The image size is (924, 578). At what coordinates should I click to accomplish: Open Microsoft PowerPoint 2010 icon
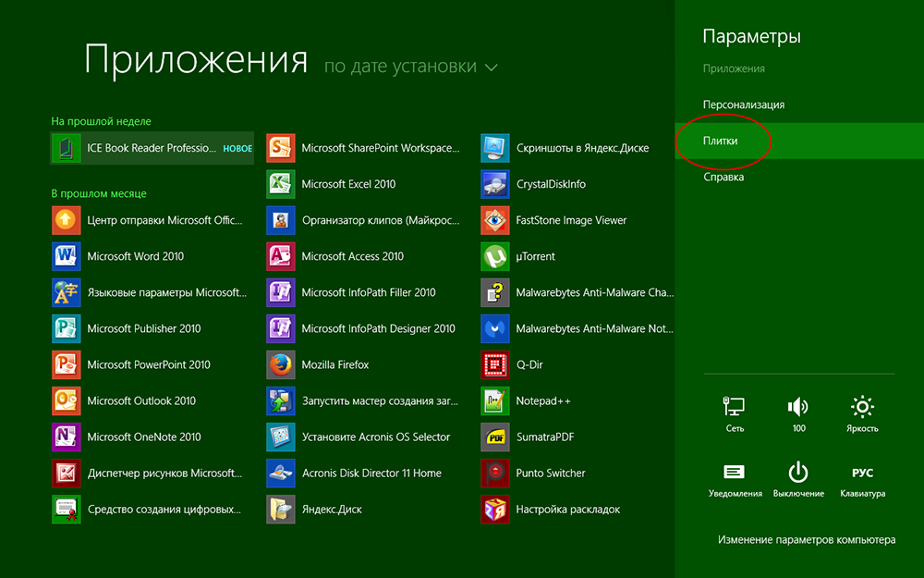(x=66, y=364)
